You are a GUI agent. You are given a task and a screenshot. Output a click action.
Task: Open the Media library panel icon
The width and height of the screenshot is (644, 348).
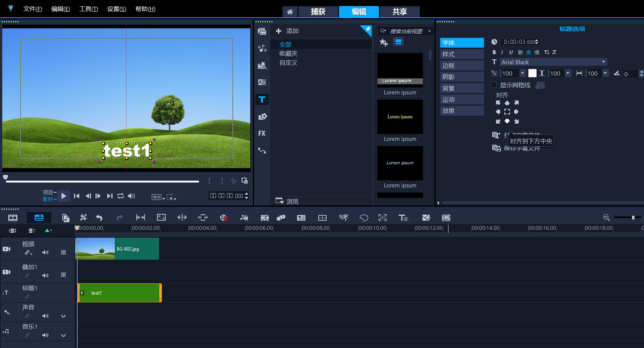point(262,31)
